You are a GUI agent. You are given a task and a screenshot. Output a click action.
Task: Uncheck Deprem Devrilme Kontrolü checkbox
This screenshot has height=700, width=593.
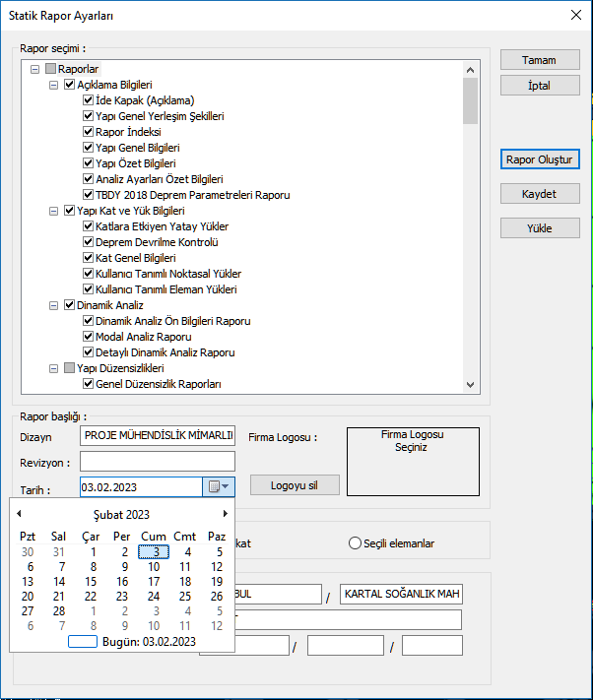[88, 242]
